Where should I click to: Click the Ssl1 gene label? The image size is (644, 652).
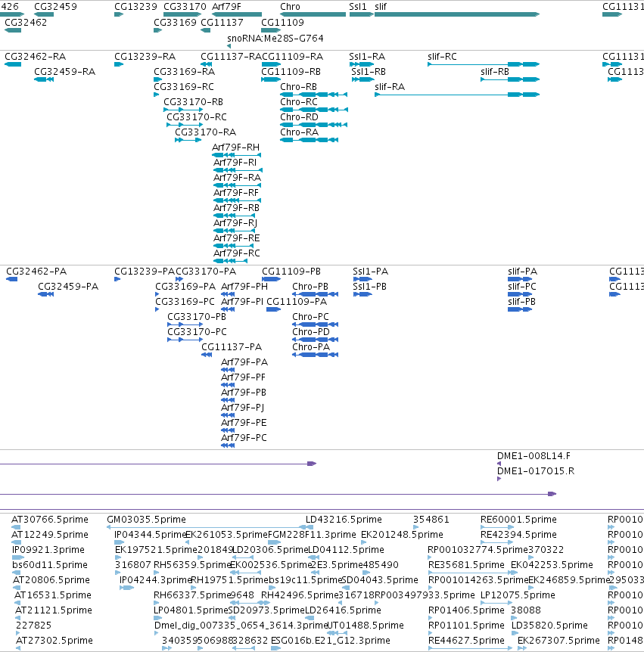pos(358,7)
